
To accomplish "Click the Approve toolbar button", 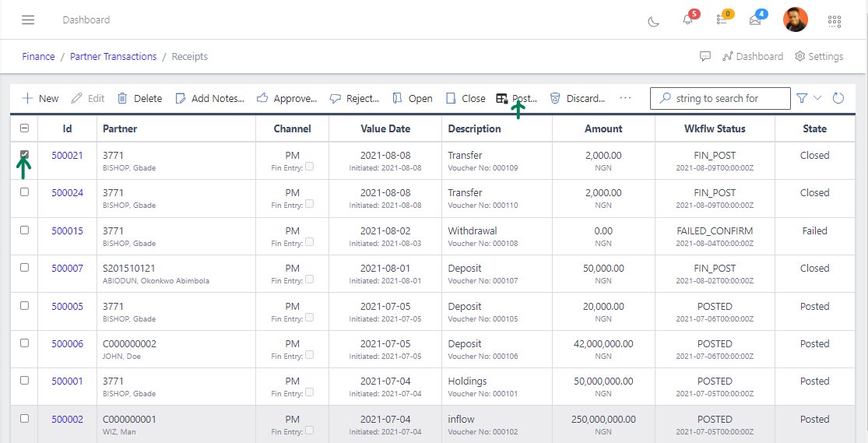I will pos(286,98).
